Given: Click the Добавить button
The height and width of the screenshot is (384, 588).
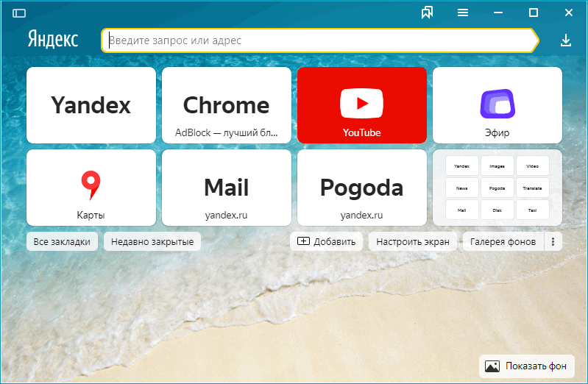Looking at the screenshot, I should tap(327, 241).
